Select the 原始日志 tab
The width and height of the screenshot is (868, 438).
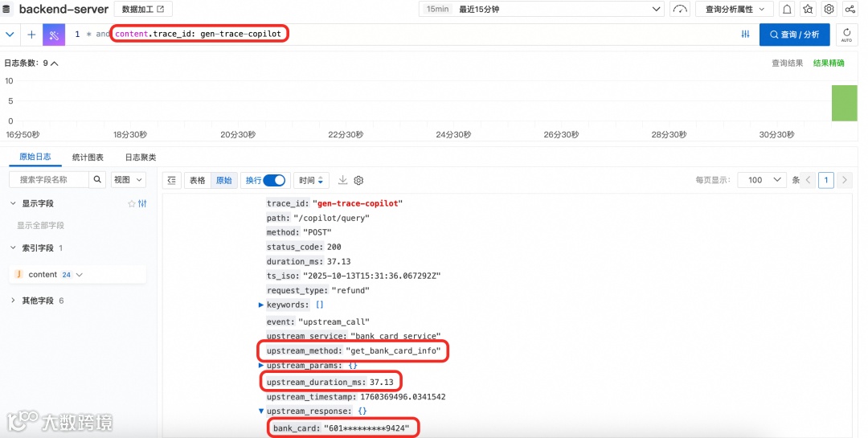pyautogui.click(x=35, y=157)
